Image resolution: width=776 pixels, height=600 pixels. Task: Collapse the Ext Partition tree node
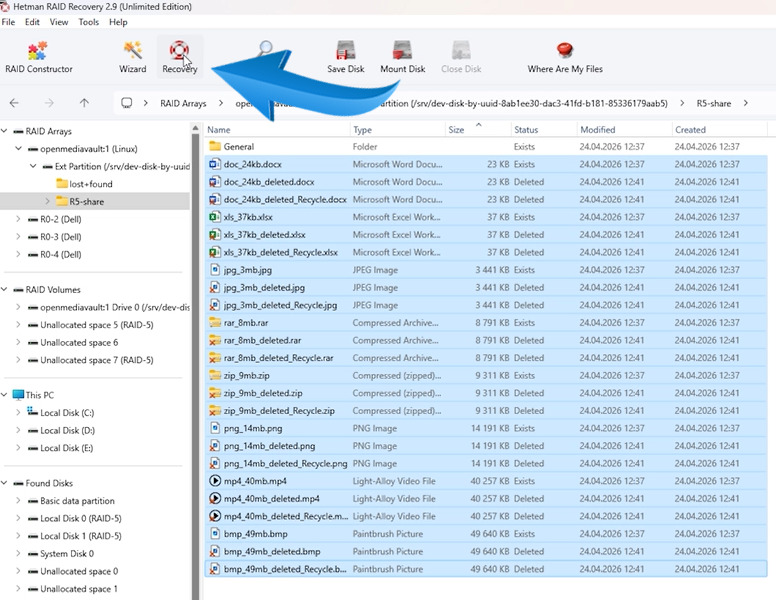tap(33, 166)
